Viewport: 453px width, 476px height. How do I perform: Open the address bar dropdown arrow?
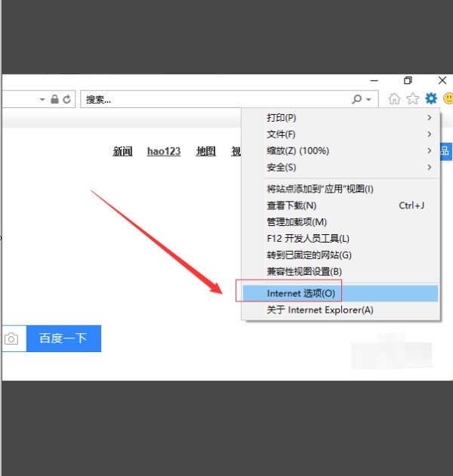[x=42, y=99]
